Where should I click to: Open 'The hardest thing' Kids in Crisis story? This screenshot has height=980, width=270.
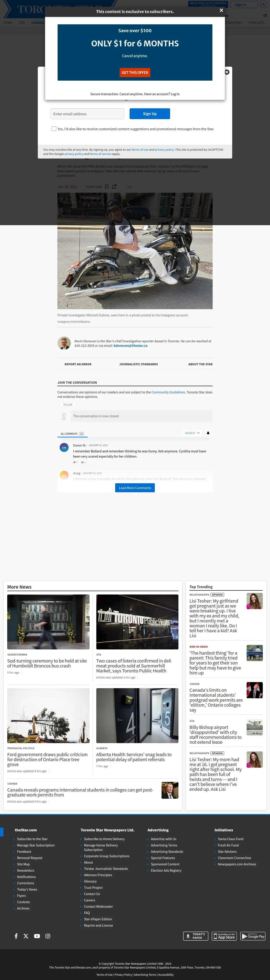(x=215, y=663)
